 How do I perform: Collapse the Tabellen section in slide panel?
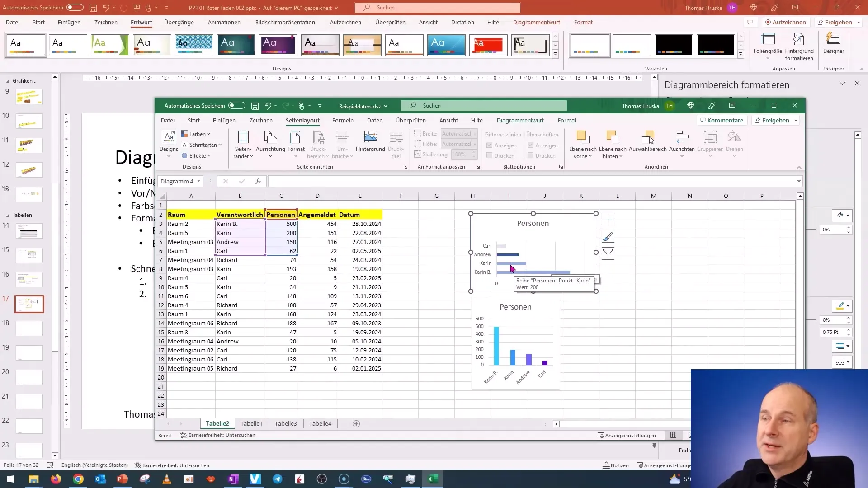8,216
